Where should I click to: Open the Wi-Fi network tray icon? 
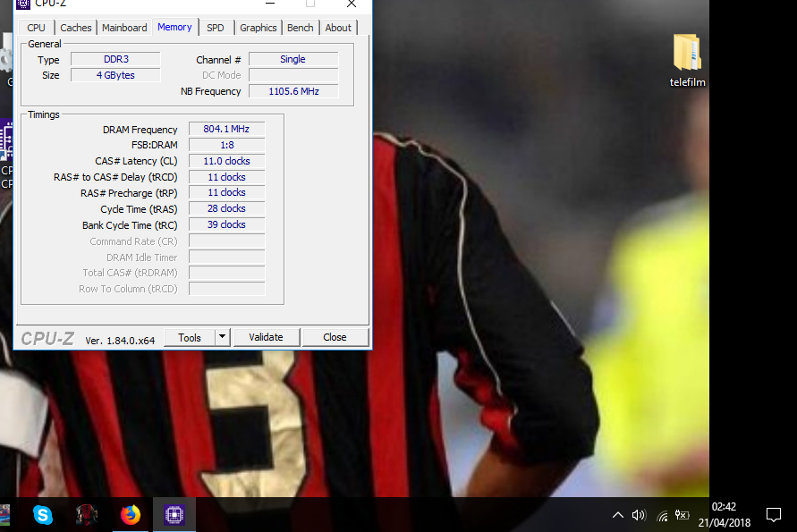[662, 516]
